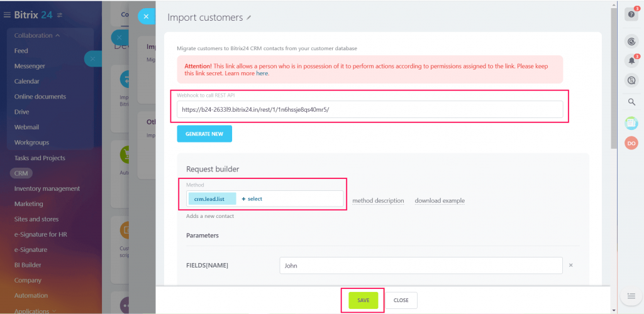
Task: Close the Import customers slider with the blue X
Action: click(146, 17)
